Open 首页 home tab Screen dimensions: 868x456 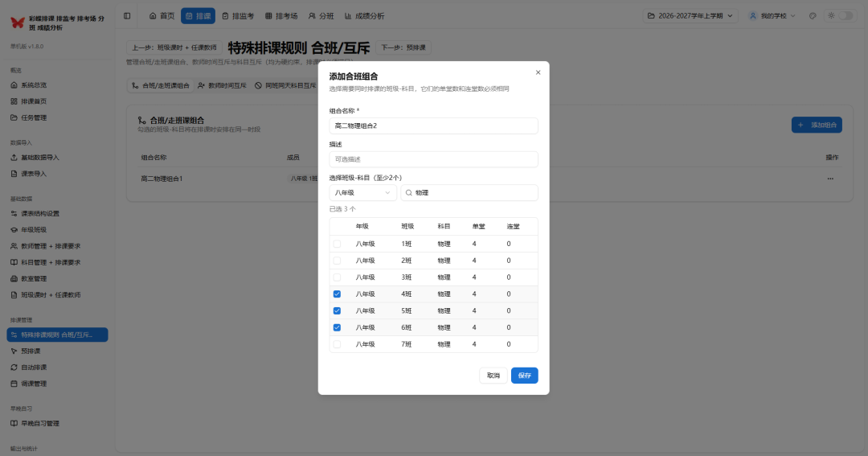(162, 16)
